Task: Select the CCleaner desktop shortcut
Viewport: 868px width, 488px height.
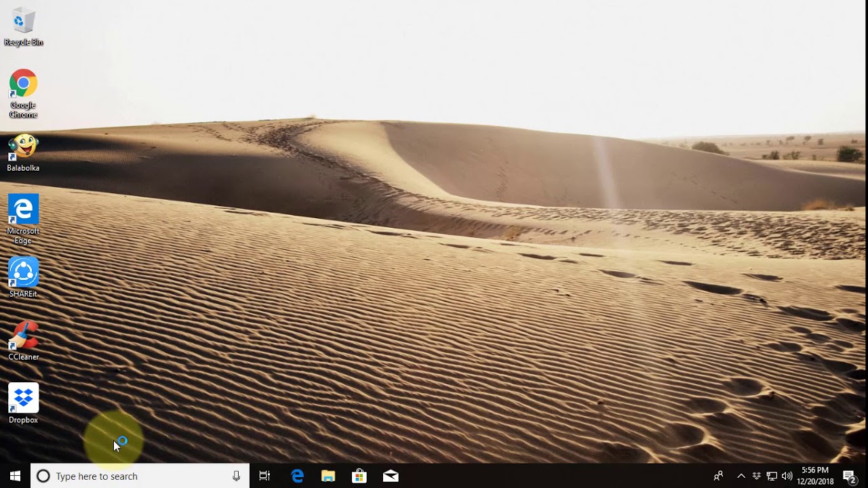Action: [23, 341]
